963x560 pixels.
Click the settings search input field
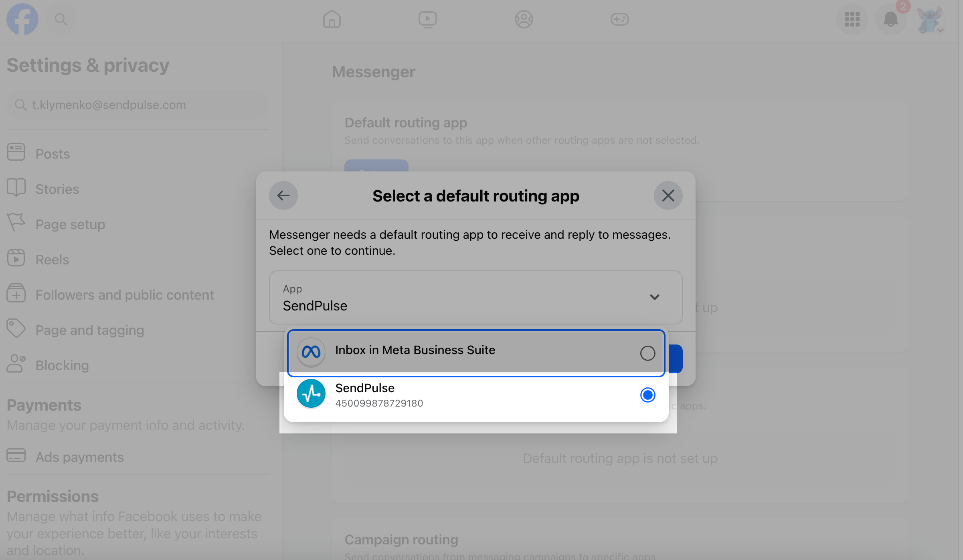[138, 105]
